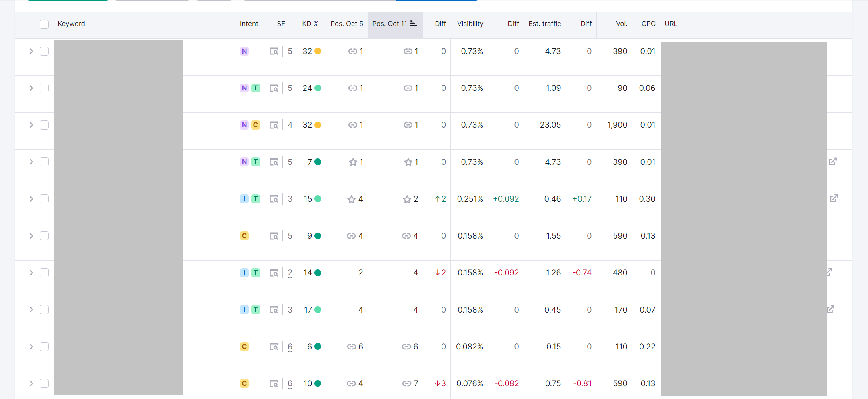Open SERP features icon in the KD 24 row
This screenshot has height=399, width=868.
[274, 88]
